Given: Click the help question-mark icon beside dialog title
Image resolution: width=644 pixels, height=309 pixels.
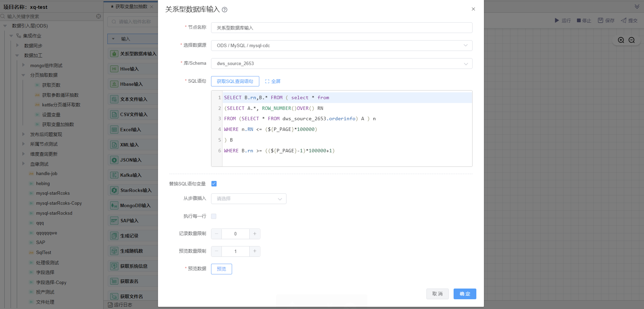Looking at the screenshot, I should coord(224,9).
